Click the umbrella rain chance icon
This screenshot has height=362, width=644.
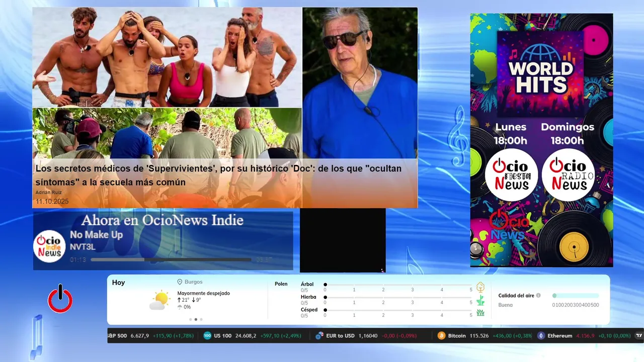[x=180, y=307]
